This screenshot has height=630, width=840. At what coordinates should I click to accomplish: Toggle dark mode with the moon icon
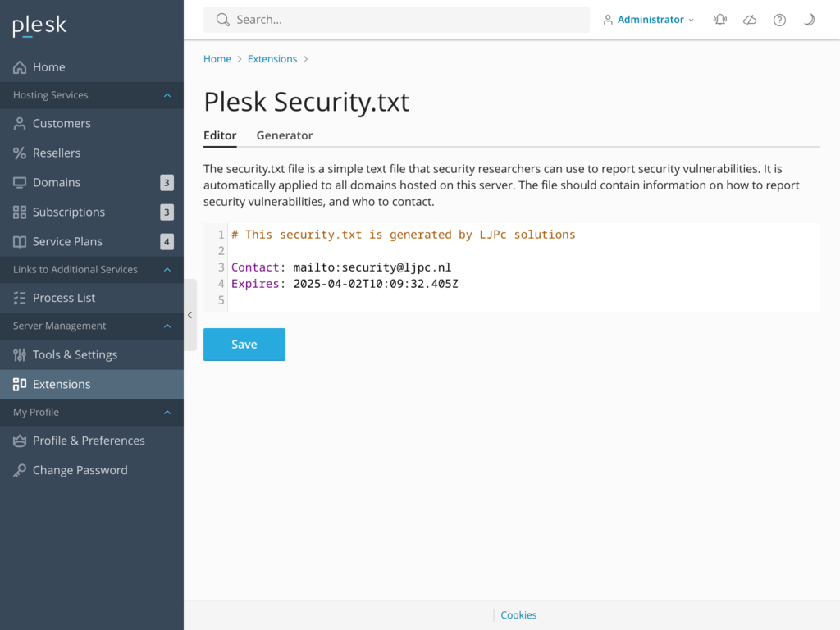(x=808, y=20)
